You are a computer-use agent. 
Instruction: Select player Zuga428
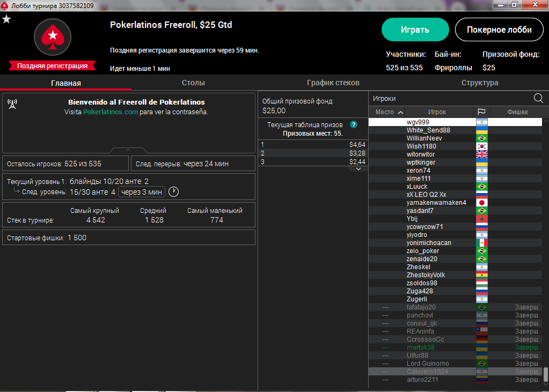click(x=456, y=291)
